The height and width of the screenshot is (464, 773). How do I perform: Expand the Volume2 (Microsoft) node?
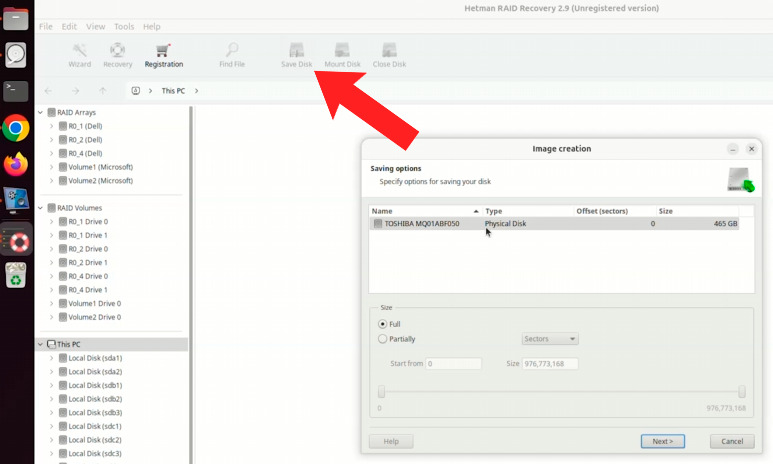pos(51,180)
